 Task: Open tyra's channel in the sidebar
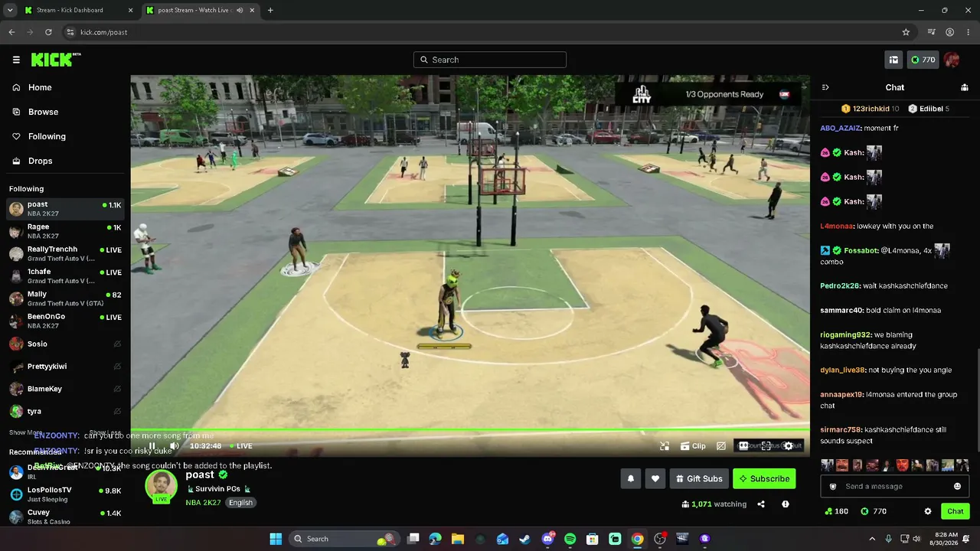(x=65, y=411)
